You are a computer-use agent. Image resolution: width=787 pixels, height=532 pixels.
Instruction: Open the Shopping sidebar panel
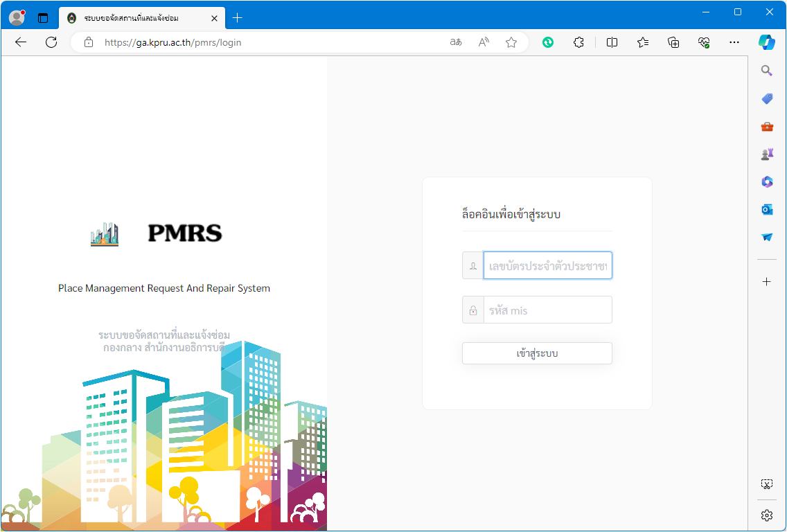click(x=766, y=98)
